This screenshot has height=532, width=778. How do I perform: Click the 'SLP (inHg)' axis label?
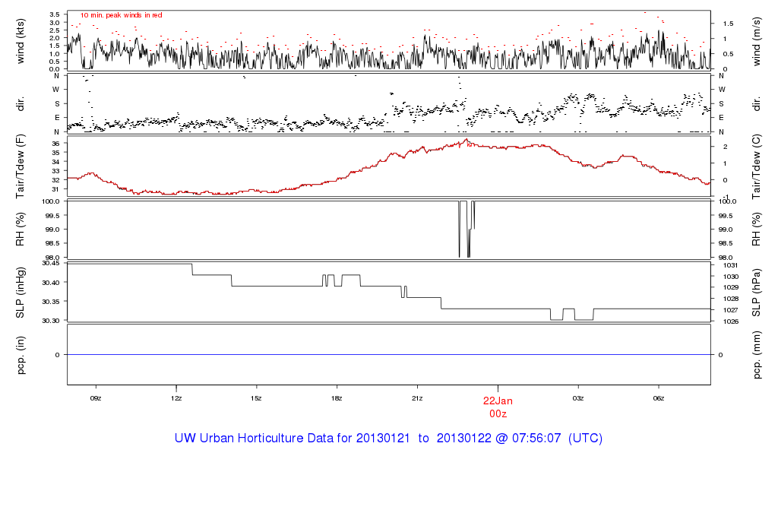point(21,293)
